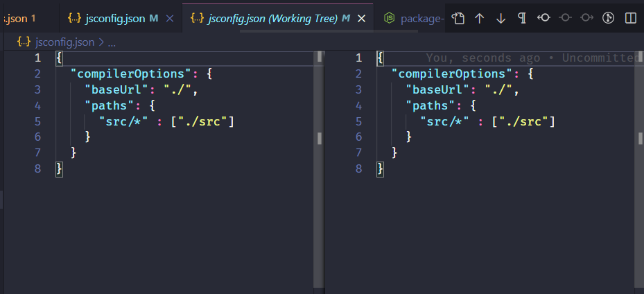644x294 pixels.
Task: Open the partially visible .json 1 tab
Action: (x=30, y=19)
